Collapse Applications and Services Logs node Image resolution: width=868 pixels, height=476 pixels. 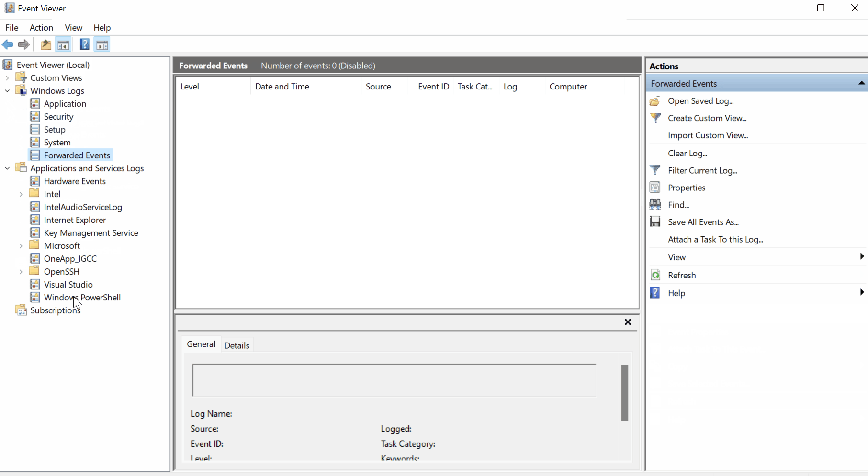7,168
